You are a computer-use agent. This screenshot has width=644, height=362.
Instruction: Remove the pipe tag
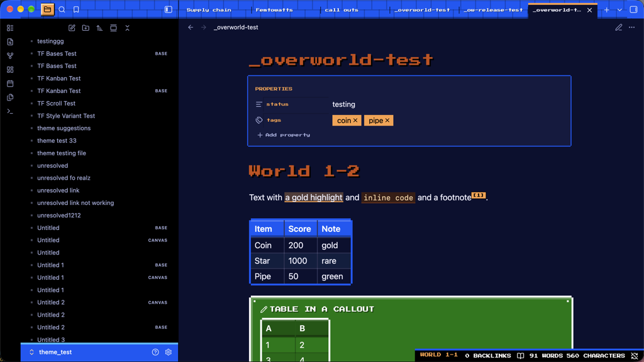tap(387, 120)
